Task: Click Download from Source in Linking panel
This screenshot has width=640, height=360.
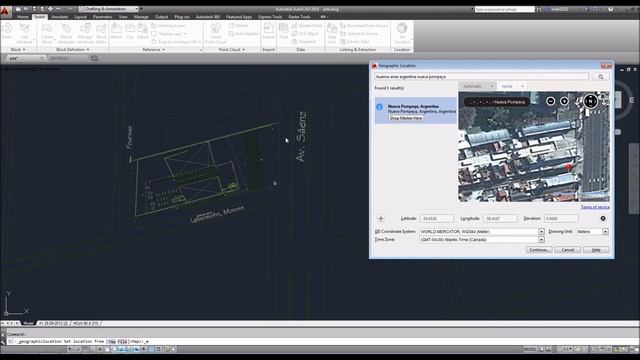Action: [x=364, y=26]
